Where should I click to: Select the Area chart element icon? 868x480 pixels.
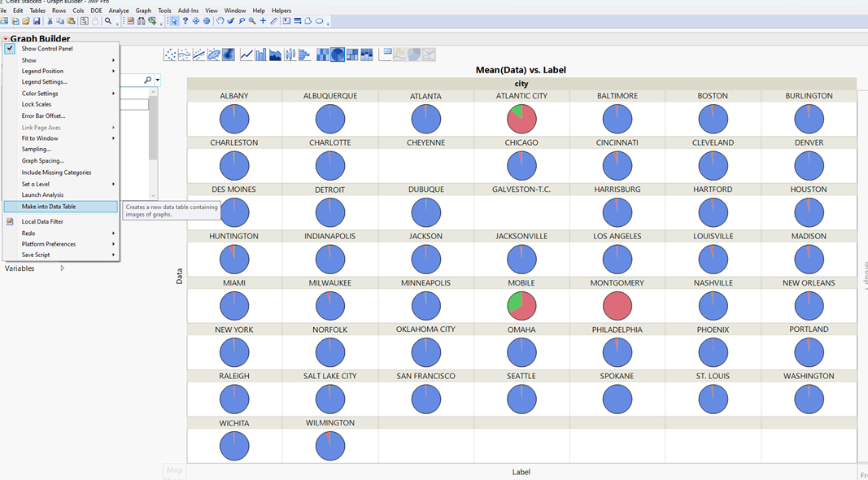pos(277,54)
